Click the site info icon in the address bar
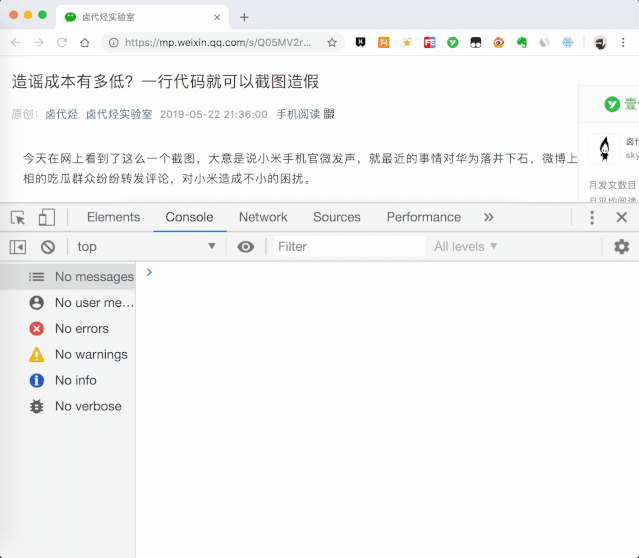 pyautogui.click(x=114, y=42)
